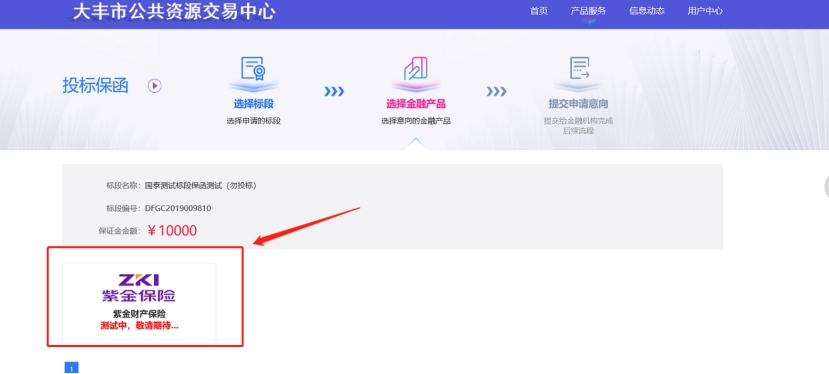Click the red 测试中,敬请期待... notice
The height and width of the screenshot is (374, 829).
[x=139, y=326]
